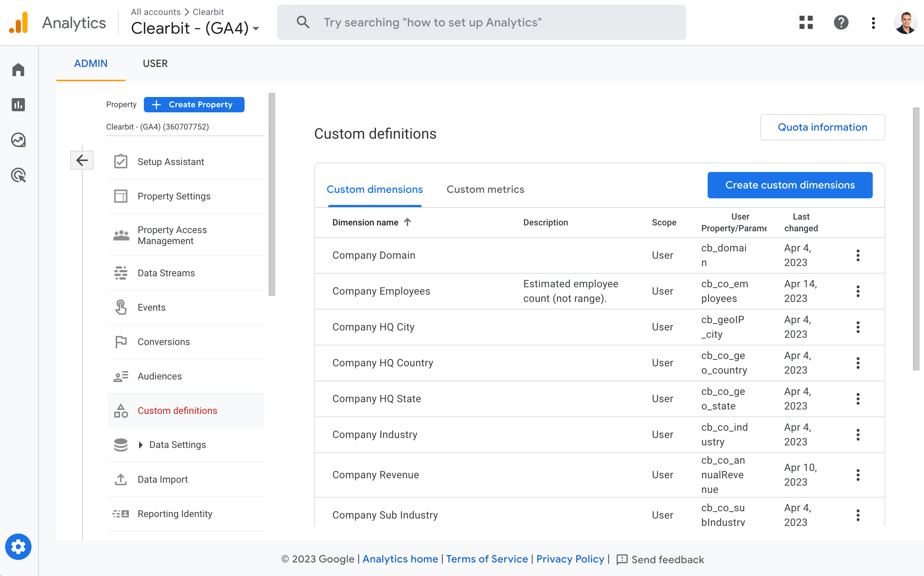Select the Custom metrics tab
This screenshot has height=576, width=924.
point(485,189)
